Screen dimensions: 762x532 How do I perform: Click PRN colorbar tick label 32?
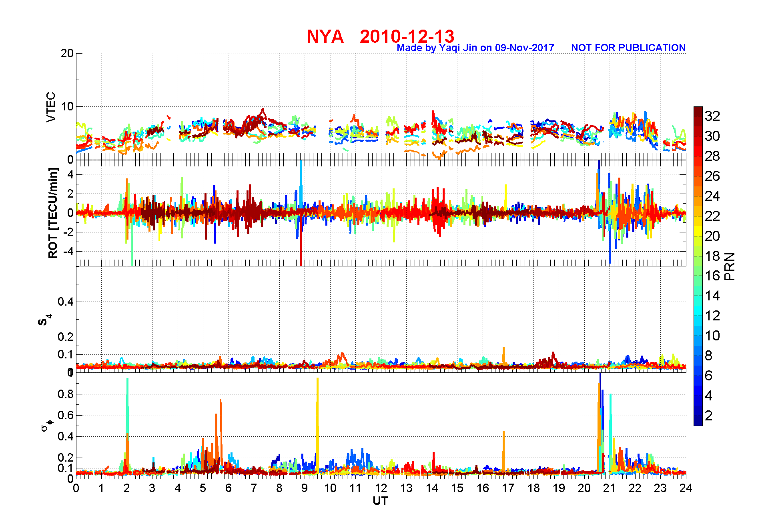click(712, 116)
